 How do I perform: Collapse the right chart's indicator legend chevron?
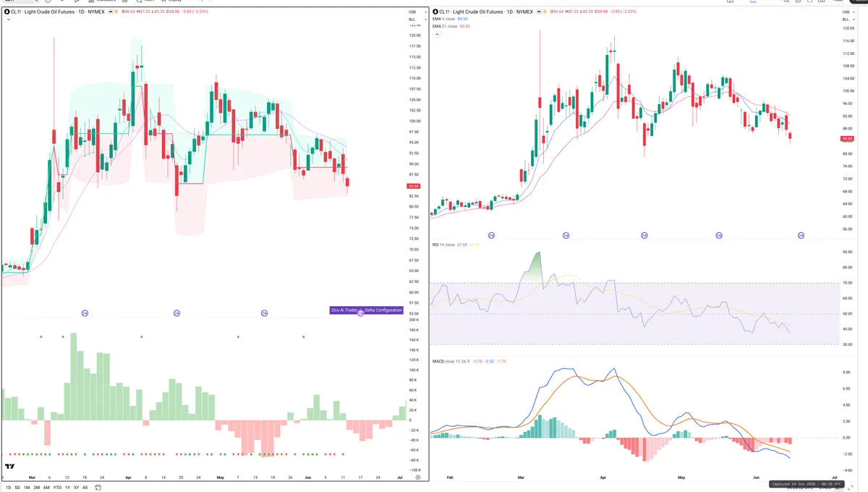click(x=435, y=33)
